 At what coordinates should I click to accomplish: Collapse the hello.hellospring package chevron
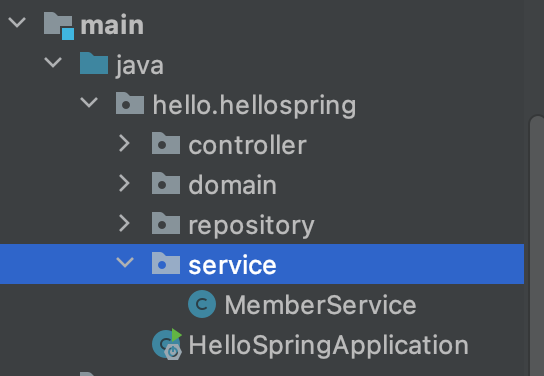coord(89,102)
